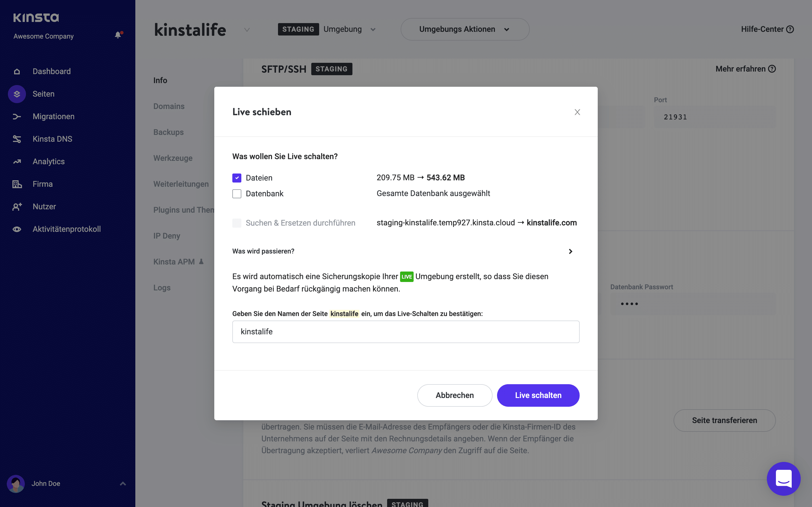Open the Umgebungs Aktionen dropdown
The width and height of the screenshot is (812, 507).
coord(464,29)
